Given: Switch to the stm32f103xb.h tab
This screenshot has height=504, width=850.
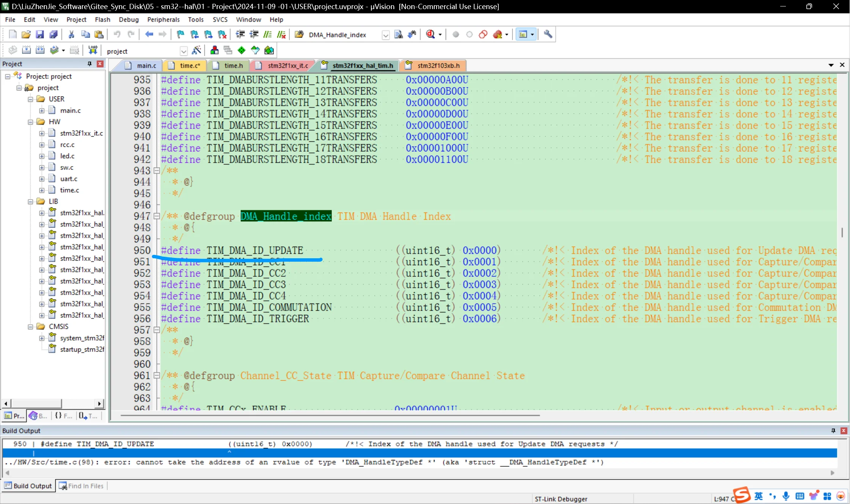Looking at the screenshot, I should 434,66.
